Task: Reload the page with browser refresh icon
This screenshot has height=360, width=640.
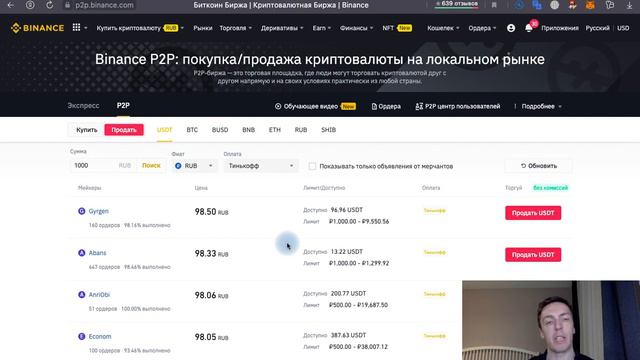Action: (49, 5)
